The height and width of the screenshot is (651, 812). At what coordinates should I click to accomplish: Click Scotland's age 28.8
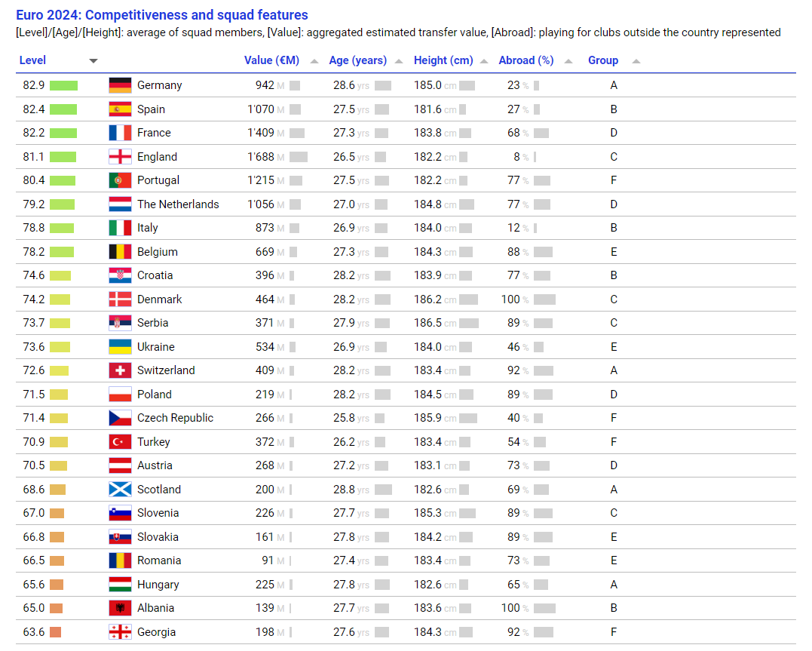(344, 490)
